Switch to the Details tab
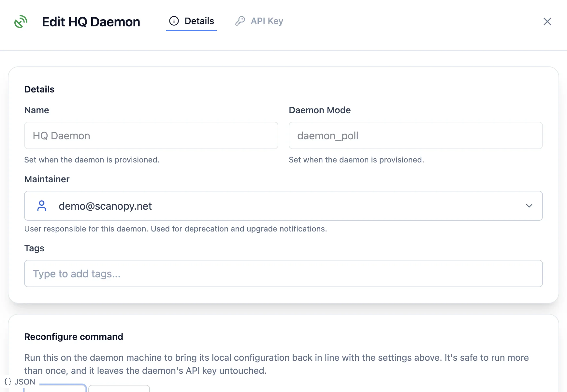The width and height of the screenshot is (567, 392). pos(192,21)
